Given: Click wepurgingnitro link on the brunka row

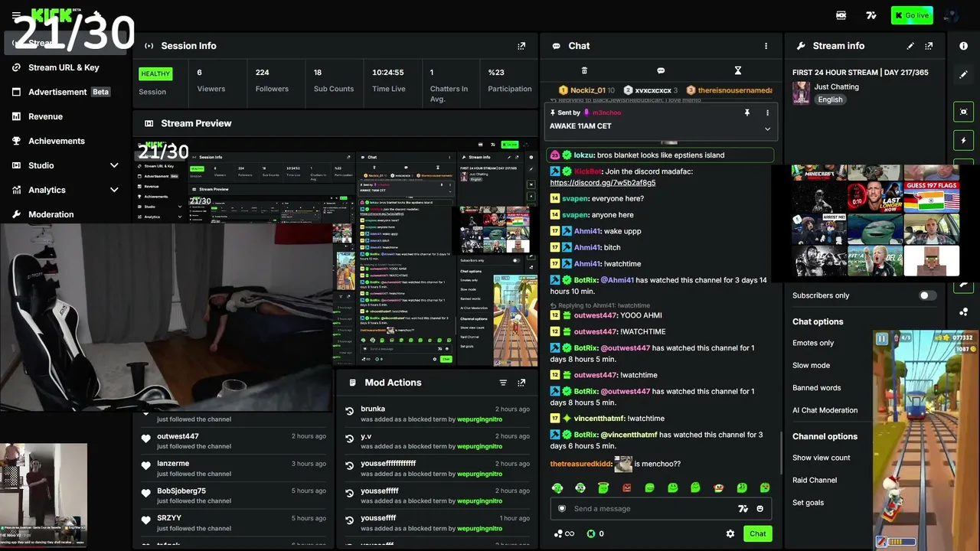Looking at the screenshot, I should click(480, 419).
